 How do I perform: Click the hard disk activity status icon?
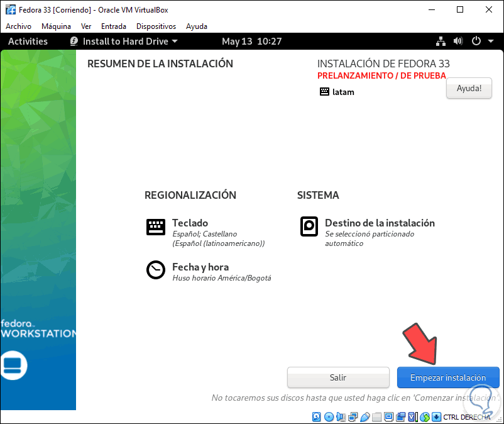[x=317, y=417]
